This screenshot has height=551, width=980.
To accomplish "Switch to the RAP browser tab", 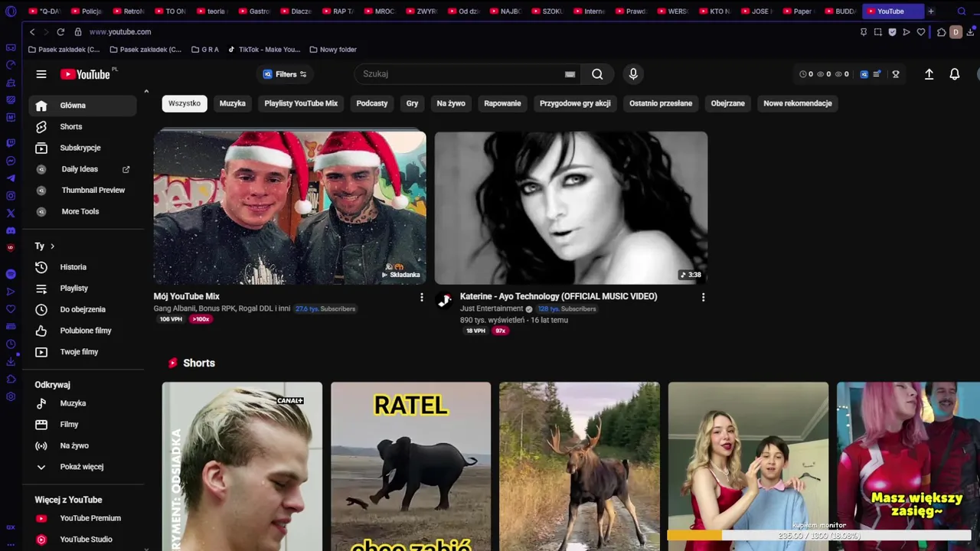I will 338,11.
